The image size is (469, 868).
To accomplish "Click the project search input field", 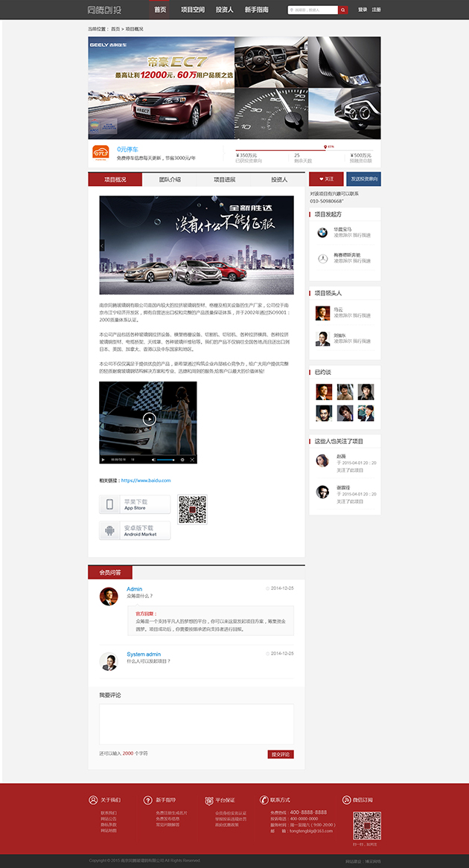I will [313, 10].
